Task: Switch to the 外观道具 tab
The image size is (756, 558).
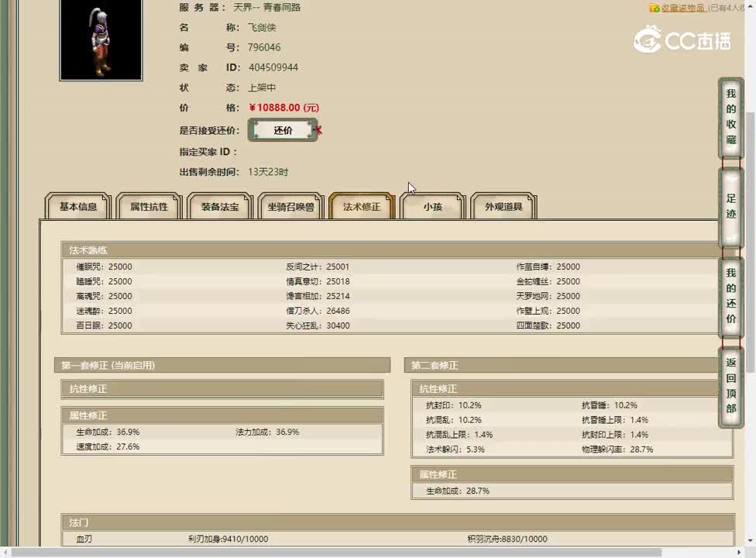Action: pyautogui.click(x=503, y=206)
